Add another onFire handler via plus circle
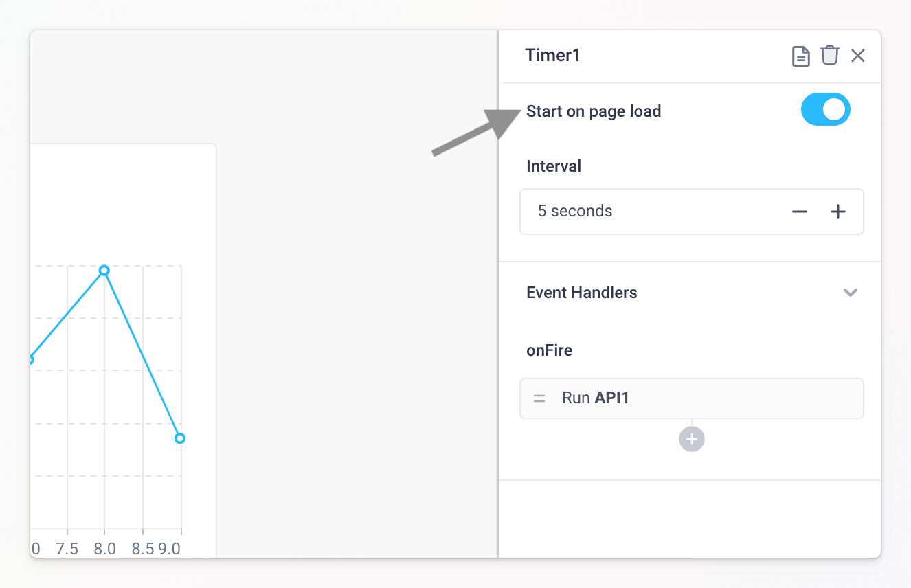The height and width of the screenshot is (588, 911). [x=692, y=439]
